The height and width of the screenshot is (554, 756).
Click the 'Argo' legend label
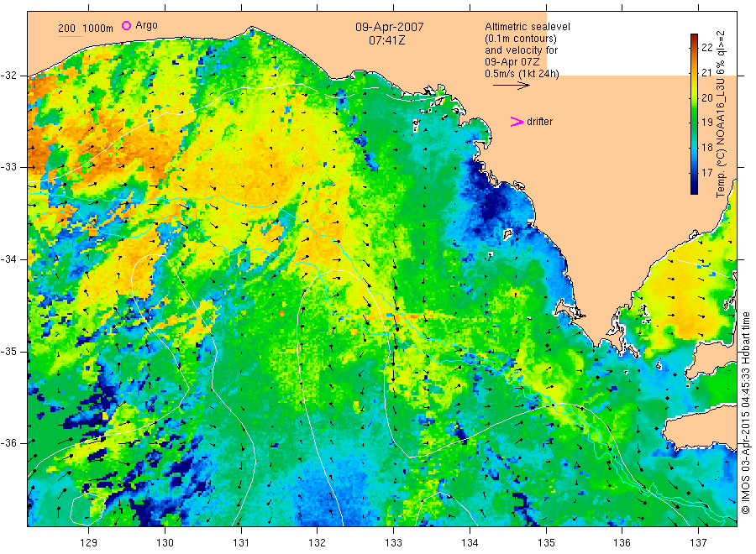click(146, 25)
